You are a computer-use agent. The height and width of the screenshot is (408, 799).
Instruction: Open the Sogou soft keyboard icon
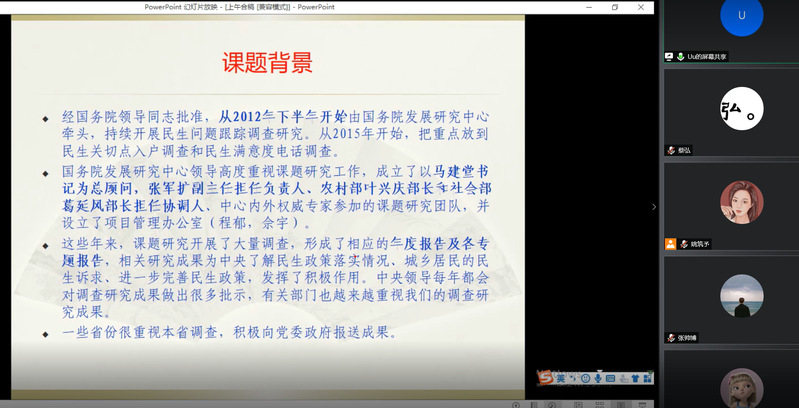tap(609, 378)
